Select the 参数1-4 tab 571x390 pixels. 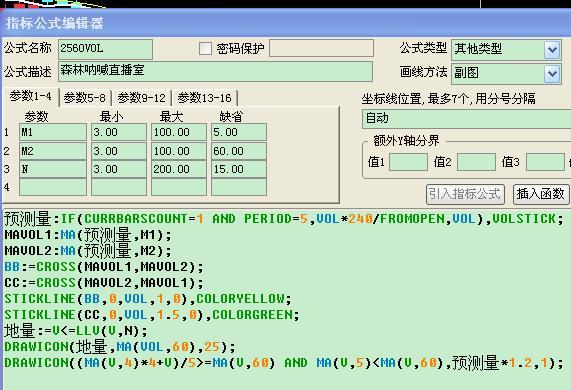click(x=31, y=96)
